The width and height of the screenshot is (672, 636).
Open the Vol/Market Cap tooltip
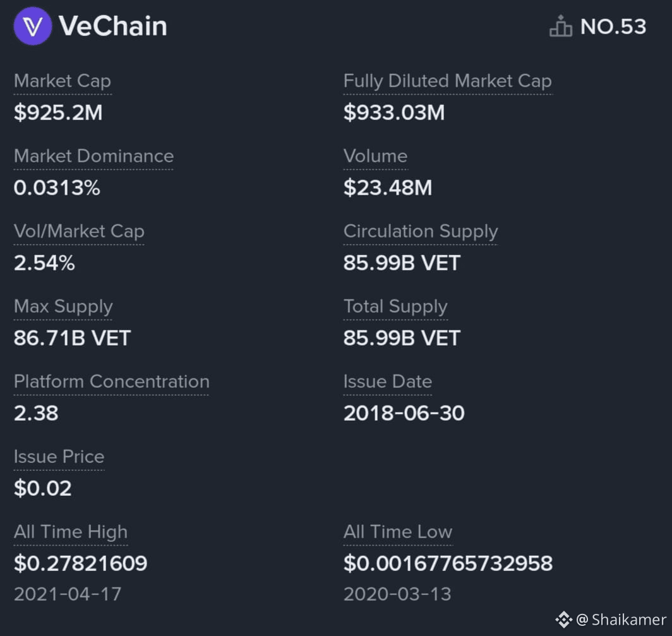pyautogui.click(x=78, y=231)
